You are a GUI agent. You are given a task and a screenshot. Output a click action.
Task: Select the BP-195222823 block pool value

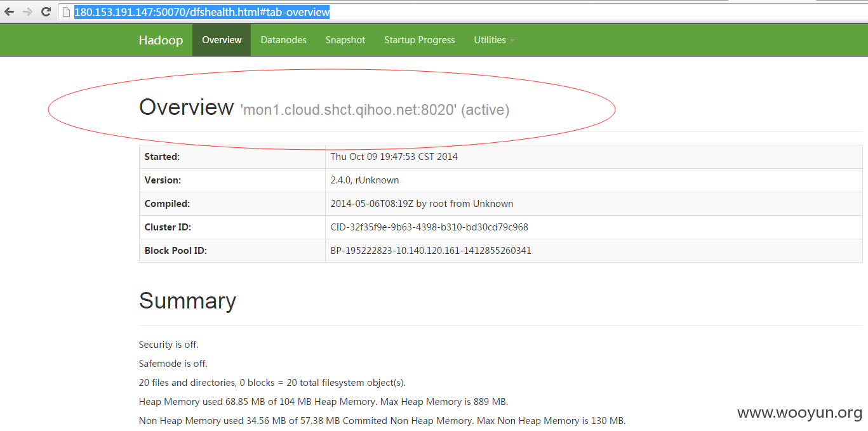[431, 251]
